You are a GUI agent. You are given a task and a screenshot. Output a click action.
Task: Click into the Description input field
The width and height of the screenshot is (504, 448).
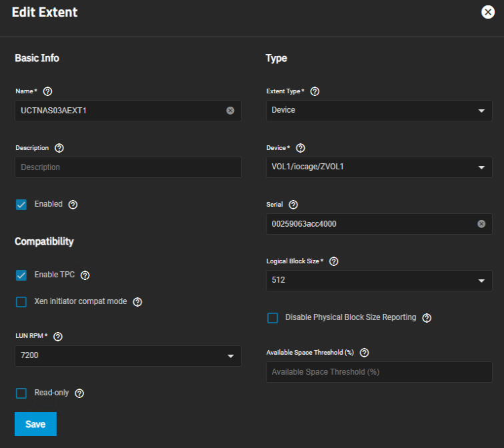[x=128, y=167]
